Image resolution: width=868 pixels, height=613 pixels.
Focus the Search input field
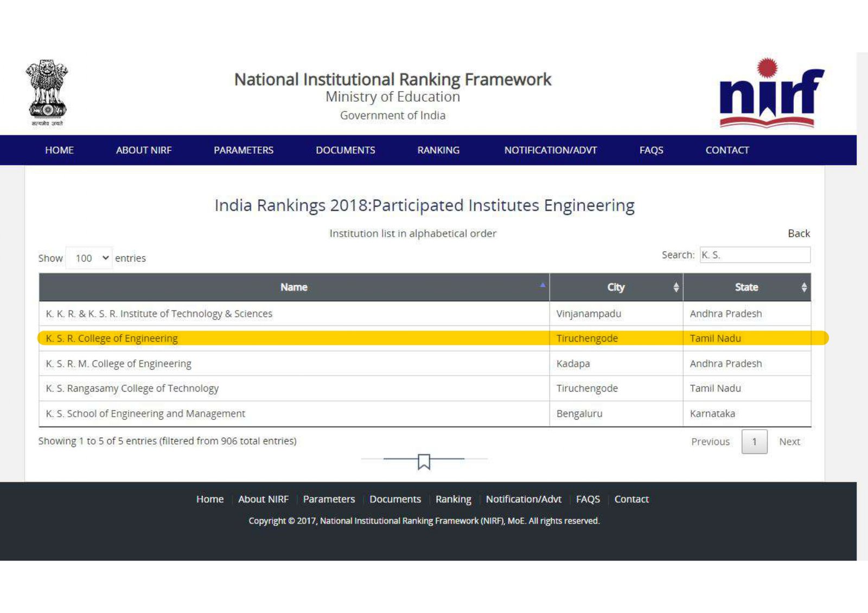(x=755, y=255)
